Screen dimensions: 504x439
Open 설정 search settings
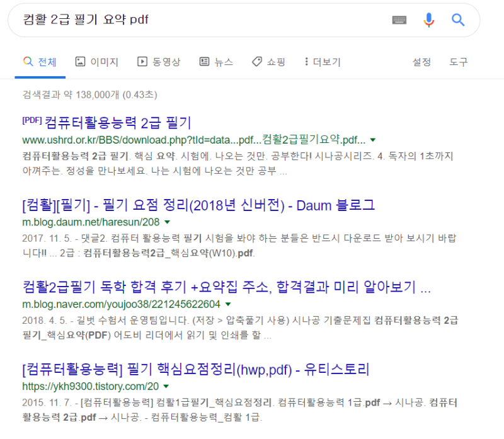421,62
